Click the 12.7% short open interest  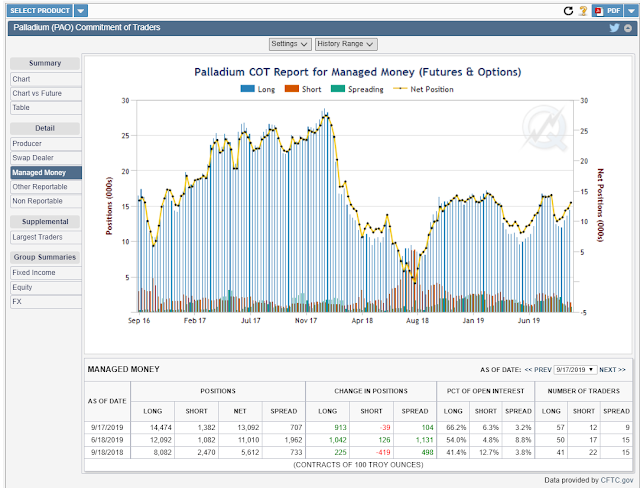pyautogui.click(x=489, y=452)
